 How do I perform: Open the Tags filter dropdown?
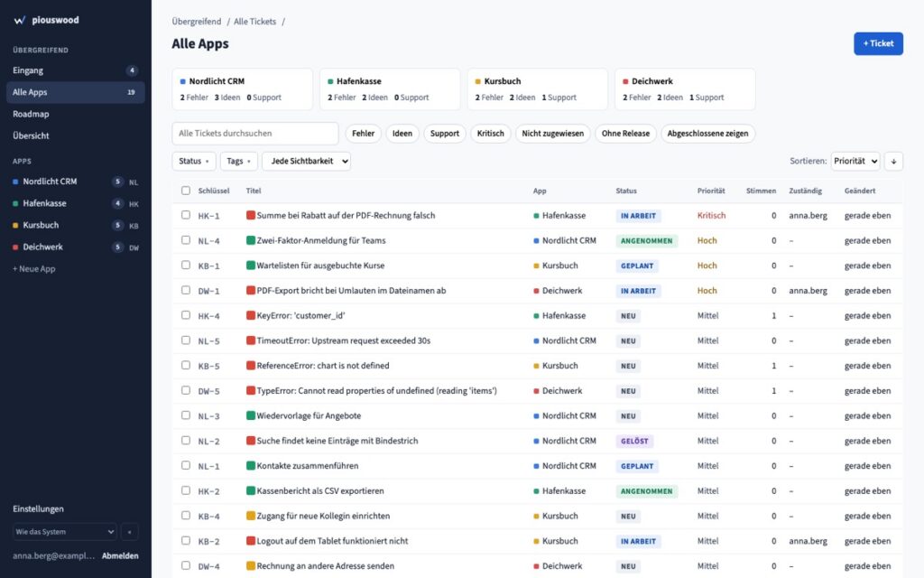click(x=238, y=161)
